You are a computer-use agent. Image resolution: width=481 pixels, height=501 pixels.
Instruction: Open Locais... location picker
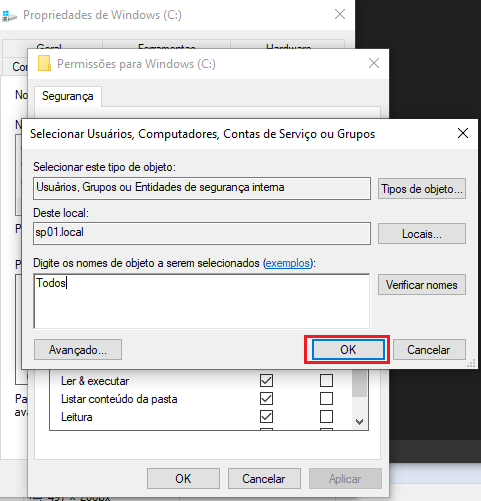(x=422, y=234)
